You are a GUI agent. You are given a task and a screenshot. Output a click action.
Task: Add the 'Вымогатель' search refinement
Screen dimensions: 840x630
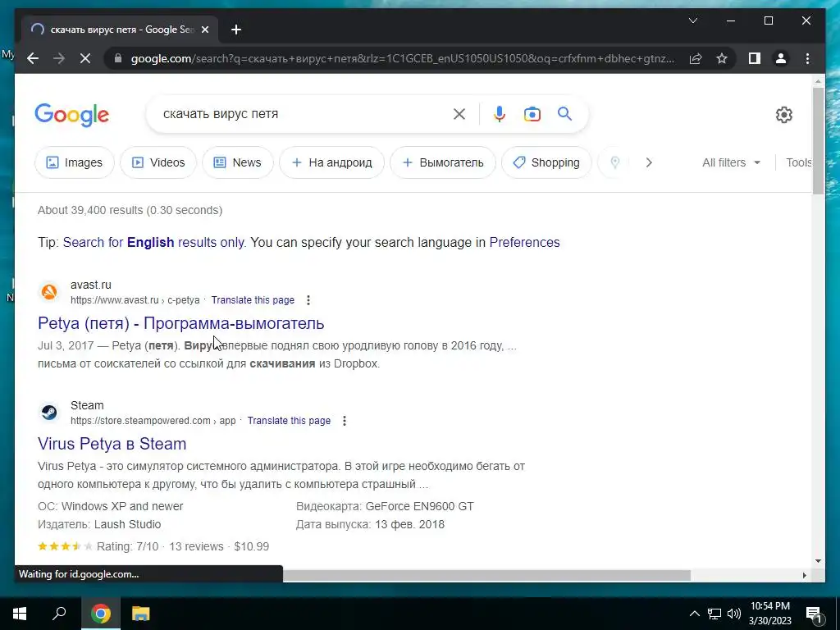[x=442, y=162]
